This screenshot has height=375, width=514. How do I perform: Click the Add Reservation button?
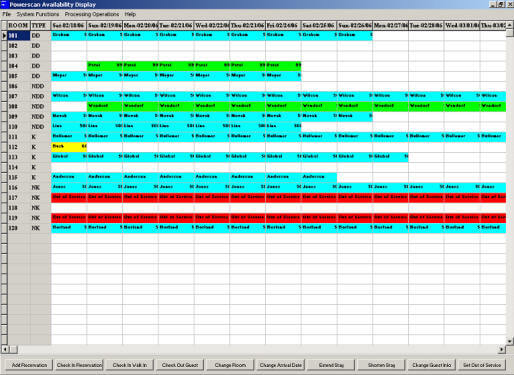29,365
